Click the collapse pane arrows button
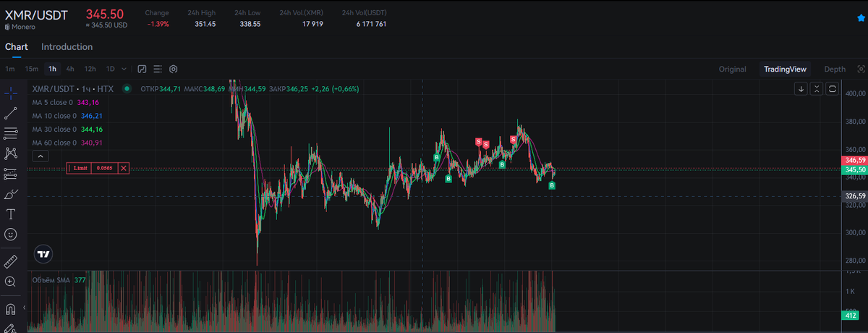The width and height of the screenshot is (868, 333). coord(817,89)
